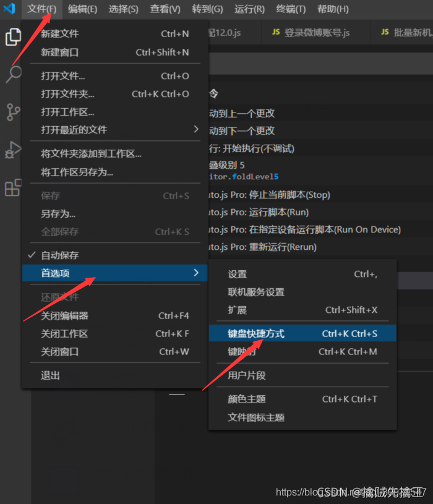Viewport: 433px width, 504px height.
Task: Choose 打开文件夹... menu entry
Action: pyautogui.click(x=114, y=94)
